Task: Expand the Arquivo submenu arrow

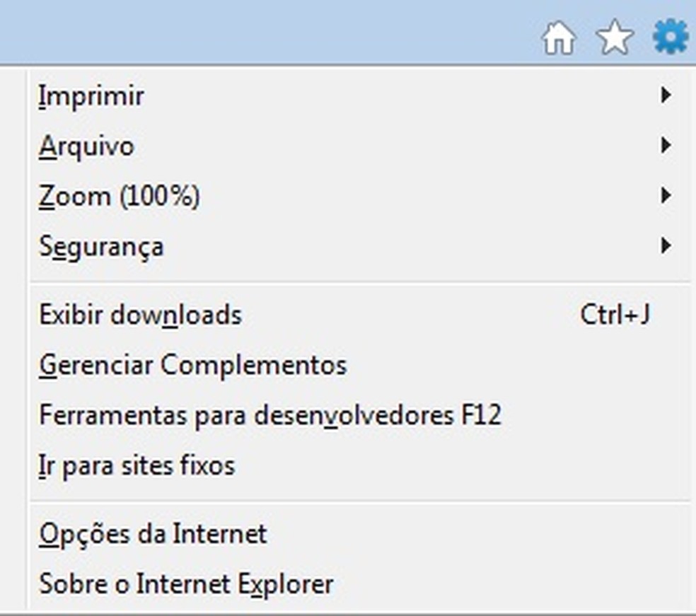Action: click(666, 146)
